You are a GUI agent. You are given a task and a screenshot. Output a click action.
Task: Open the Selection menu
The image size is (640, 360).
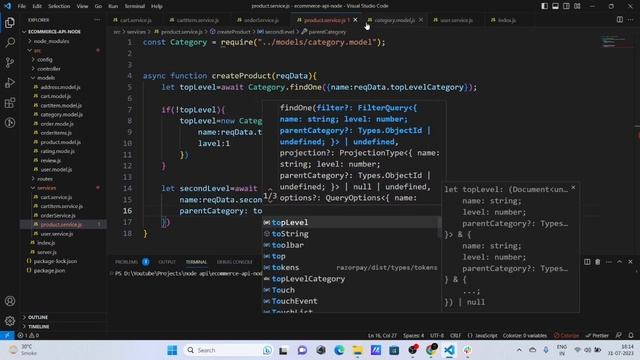click(59, 6)
